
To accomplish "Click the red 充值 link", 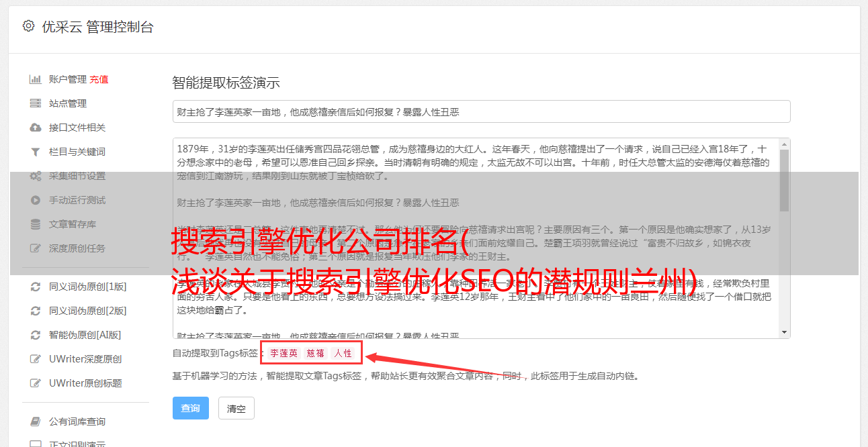I will tap(99, 79).
